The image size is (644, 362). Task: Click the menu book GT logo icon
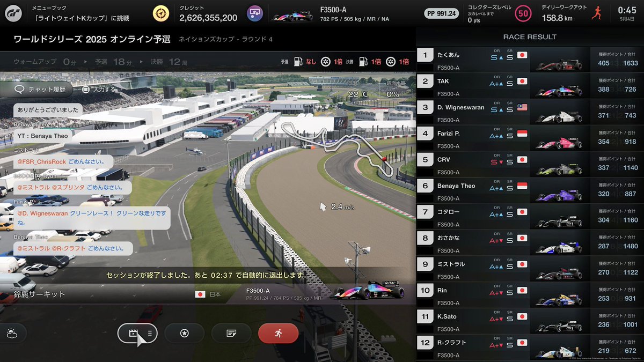tap(13, 13)
